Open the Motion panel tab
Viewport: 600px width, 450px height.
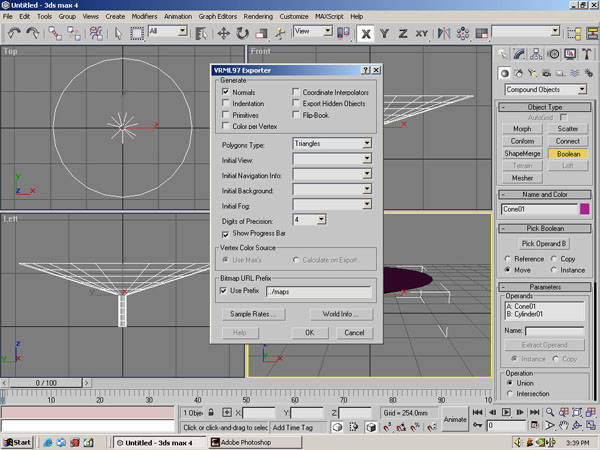tap(553, 54)
